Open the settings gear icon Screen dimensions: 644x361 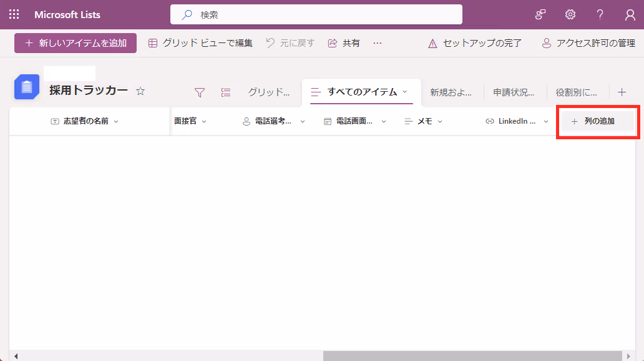[x=570, y=15]
